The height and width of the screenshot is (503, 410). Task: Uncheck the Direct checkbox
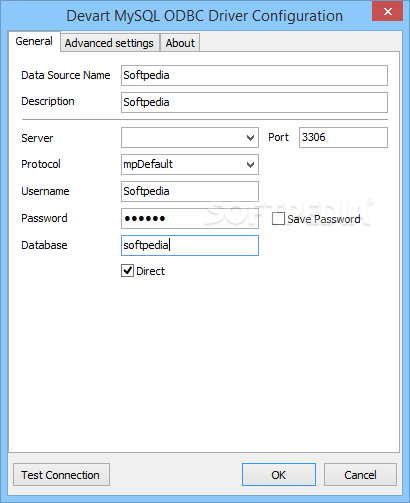click(x=127, y=271)
